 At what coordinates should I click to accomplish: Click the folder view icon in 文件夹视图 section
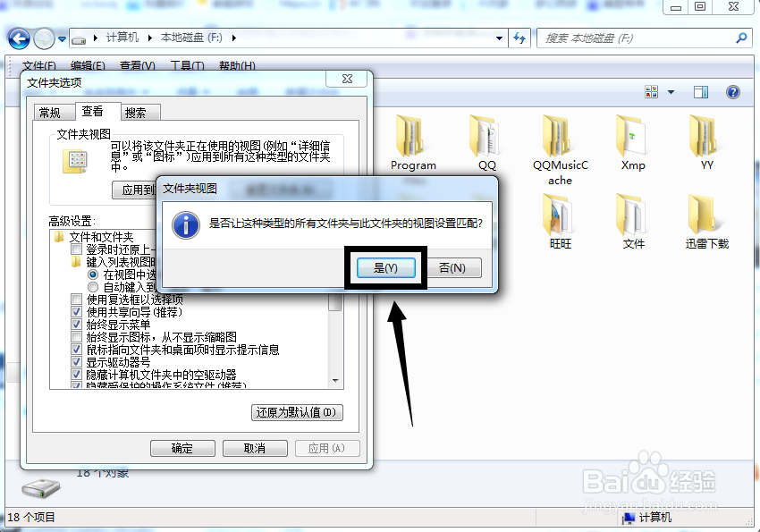[75, 161]
